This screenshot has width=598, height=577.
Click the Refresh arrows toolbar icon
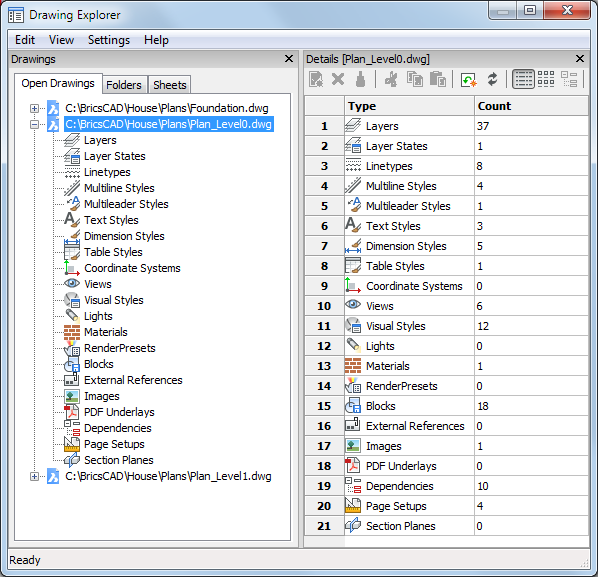point(492,79)
